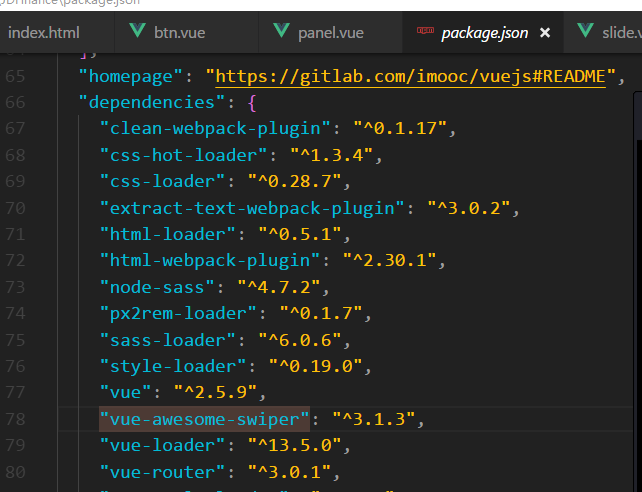Click the "^6.0.6" version value
The image size is (642, 492).
pyautogui.click(x=300, y=341)
